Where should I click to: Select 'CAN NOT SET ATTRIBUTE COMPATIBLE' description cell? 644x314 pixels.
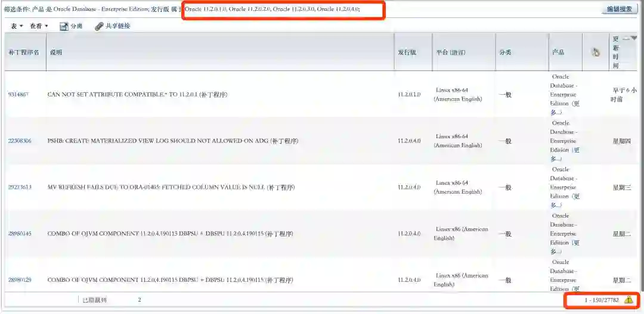(x=138, y=94)
